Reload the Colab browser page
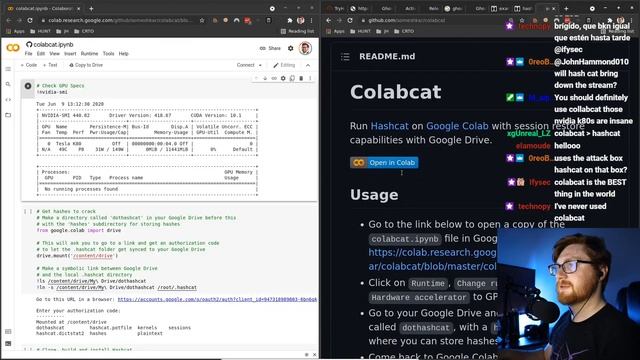Image resolution: width=640 pixels, height=360 pixels. point(30,20)
